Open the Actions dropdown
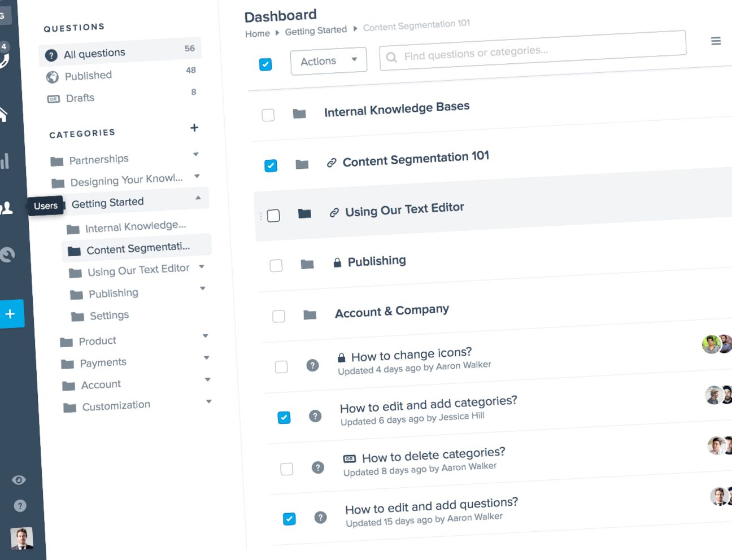The image size is (732, 560). click(x=329, y=60)
